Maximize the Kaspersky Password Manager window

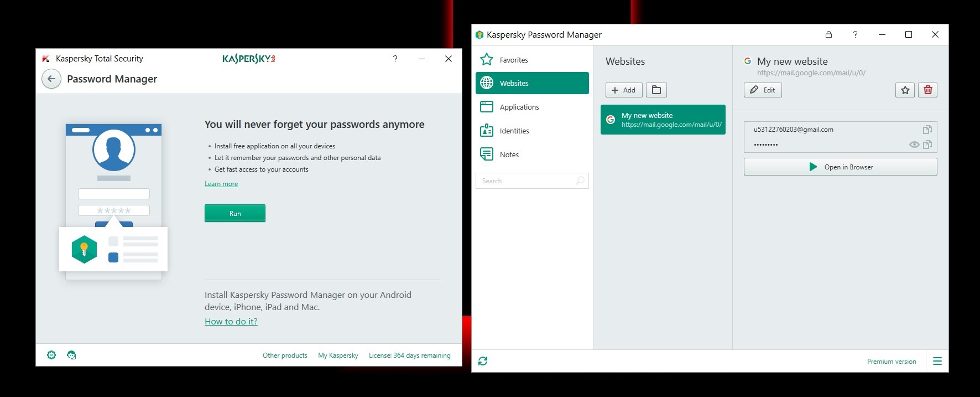click(x=909, y=34)
